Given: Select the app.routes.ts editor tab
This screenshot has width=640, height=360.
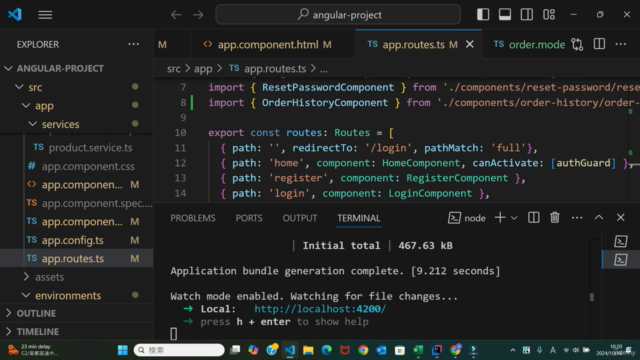Looking at the screenshot, I should click(412, 44).
